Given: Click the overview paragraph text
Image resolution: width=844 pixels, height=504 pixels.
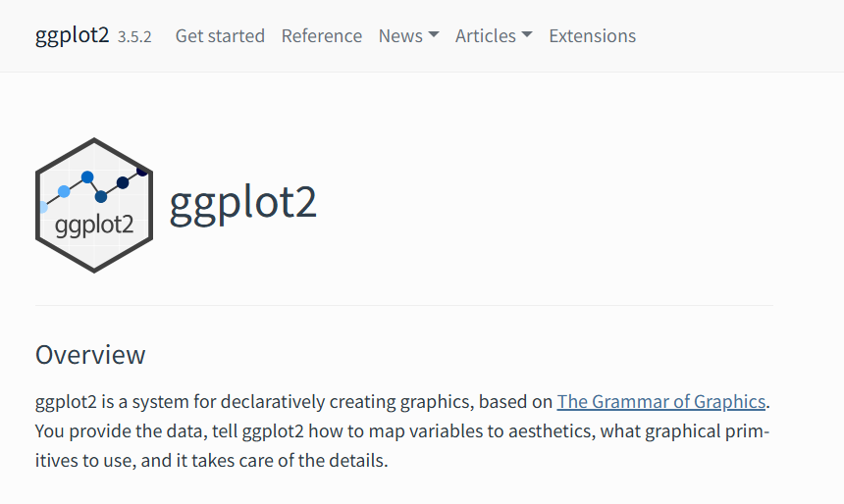Looking at the screenshot, I should (402, 430).
